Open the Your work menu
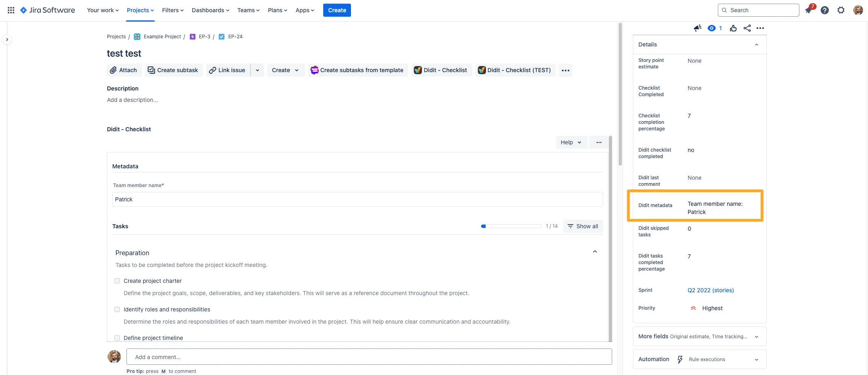868x375 pixels. pos(103,10)
